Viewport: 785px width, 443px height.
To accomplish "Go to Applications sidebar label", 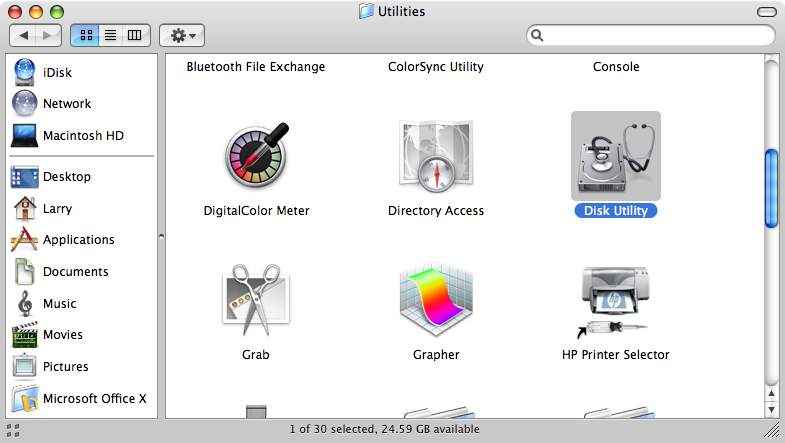I will click(x=79, y=240).
